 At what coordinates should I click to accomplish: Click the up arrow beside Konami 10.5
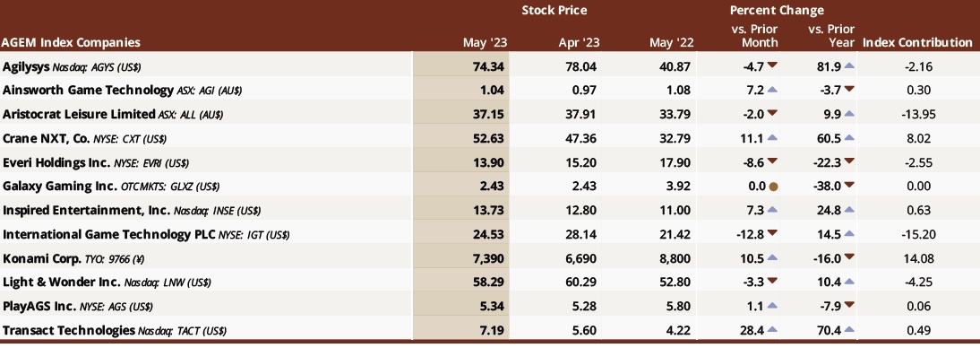click(773, 258)
